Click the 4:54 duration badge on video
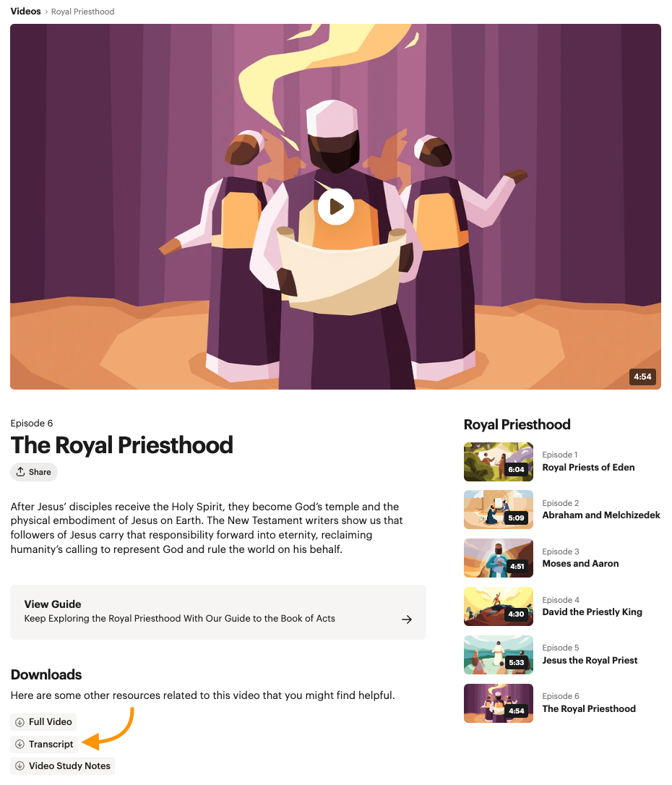The width and height of the screenshot is (672, 785). pyautogui.click(x=642, y=377)
